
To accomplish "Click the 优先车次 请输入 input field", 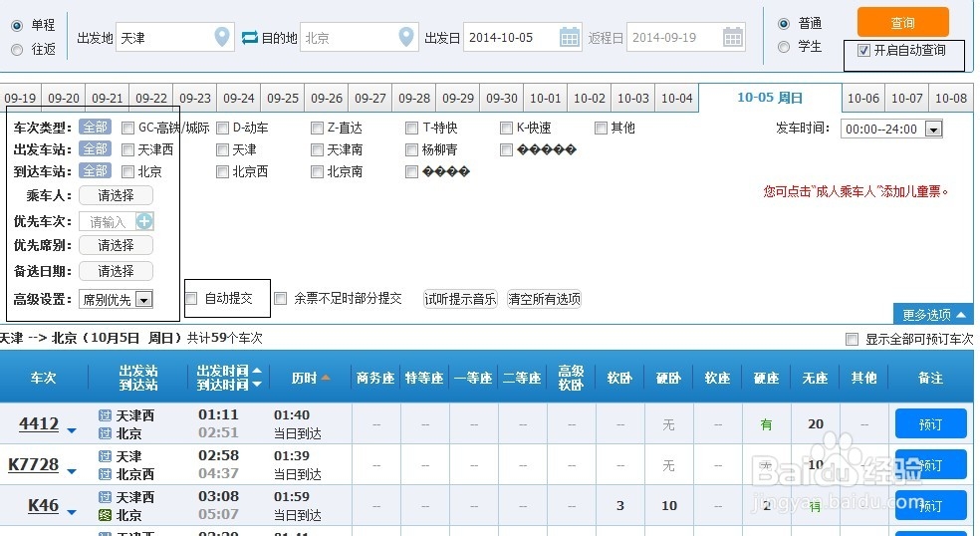I will pyautogui.click(x=108, y=221).
